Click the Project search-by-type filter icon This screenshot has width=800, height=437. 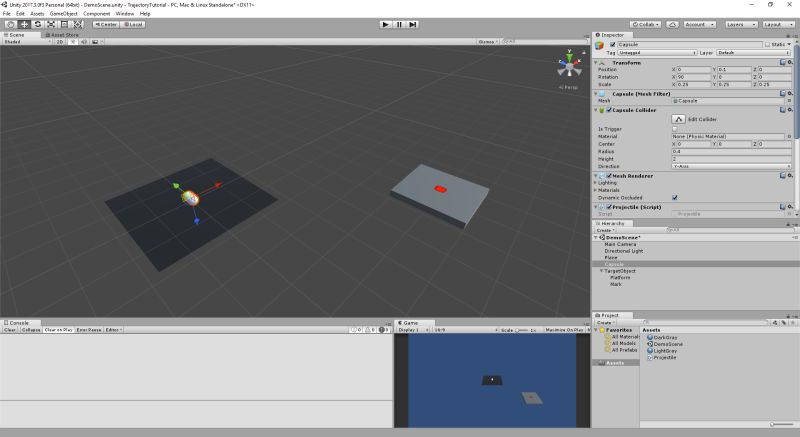click(x=776, y=323)
